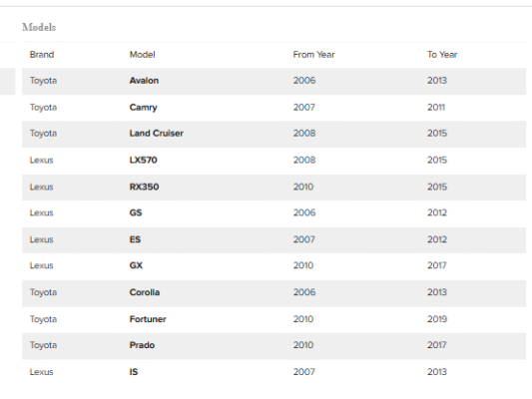This screenshot has width=532, height=399.
Task: Click the RX350 model name
Action: [144, 187]
